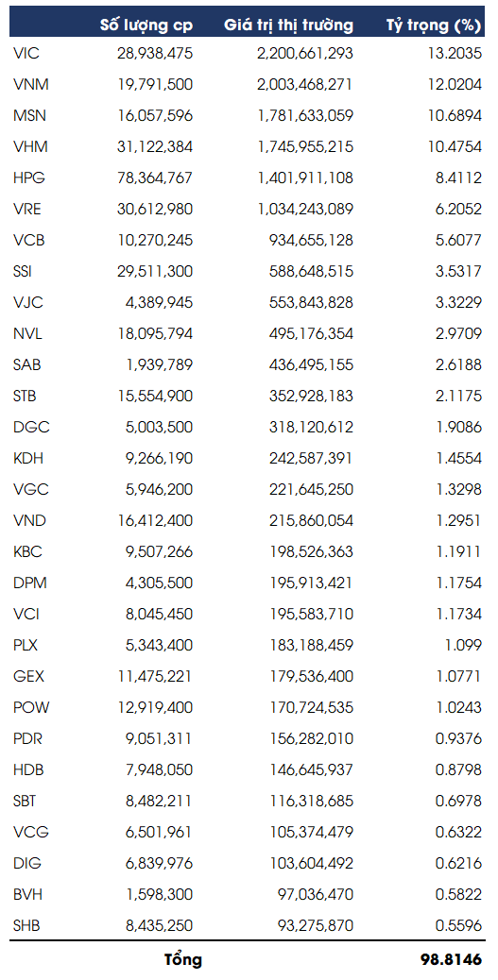The height and width of the screenshot is (980, 498).
Task: Select the 'Tỷ trọng (%)' column header
Action: pos(434,25)
